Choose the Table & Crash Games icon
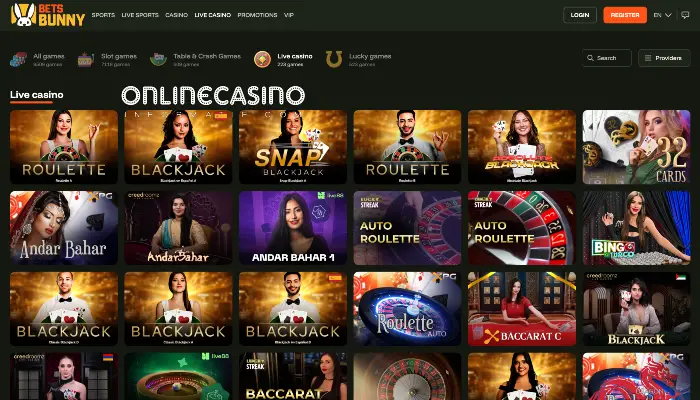This screenshot has height=400, width=700. (158, 59)
